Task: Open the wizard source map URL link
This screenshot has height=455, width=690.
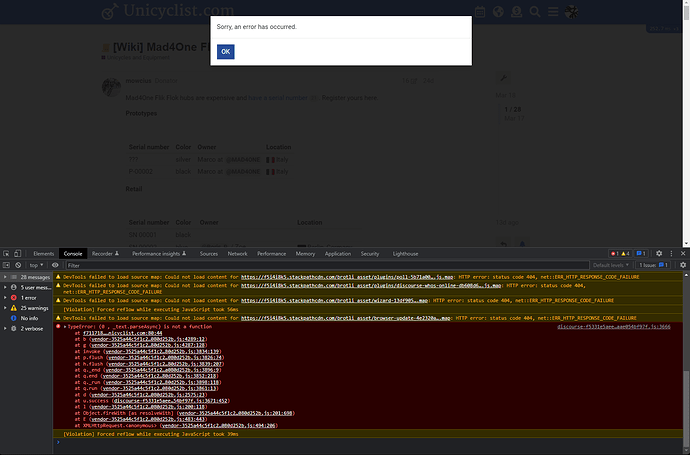Action: coord(334,301)
